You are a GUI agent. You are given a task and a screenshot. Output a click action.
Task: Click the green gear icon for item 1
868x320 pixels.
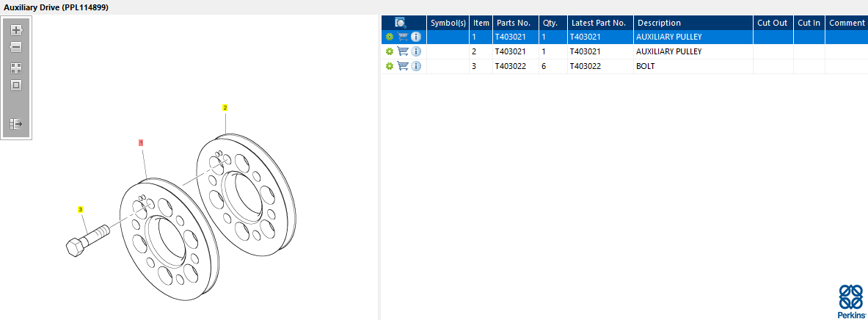tap(389, 37)
